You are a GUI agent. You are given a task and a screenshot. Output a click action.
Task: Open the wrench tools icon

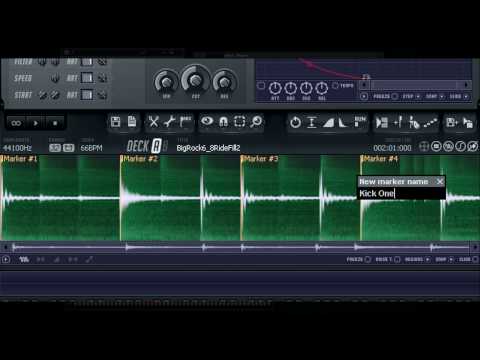[170, 122]
